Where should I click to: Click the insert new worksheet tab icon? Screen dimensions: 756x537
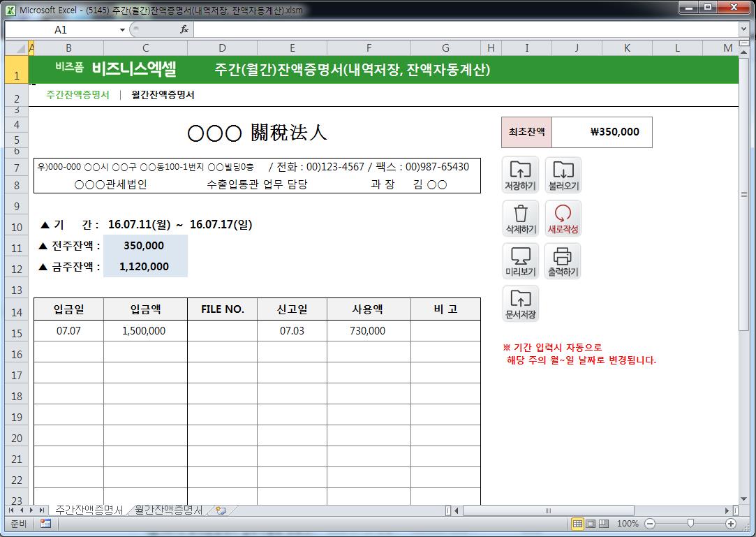pos(221,510)
